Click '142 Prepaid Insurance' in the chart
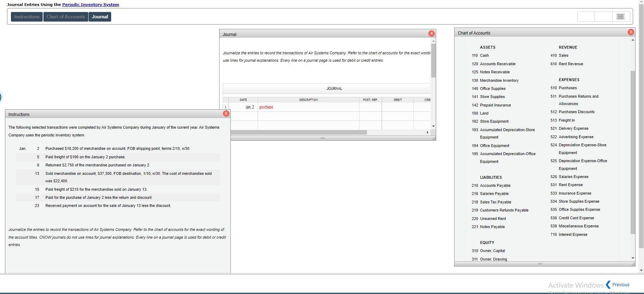 pos(491,105)
